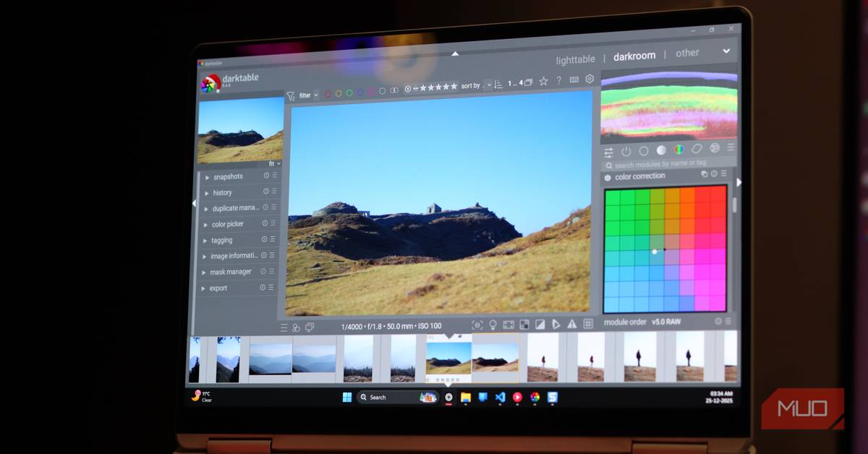Open quick presets menu below the image

point(284,328)
